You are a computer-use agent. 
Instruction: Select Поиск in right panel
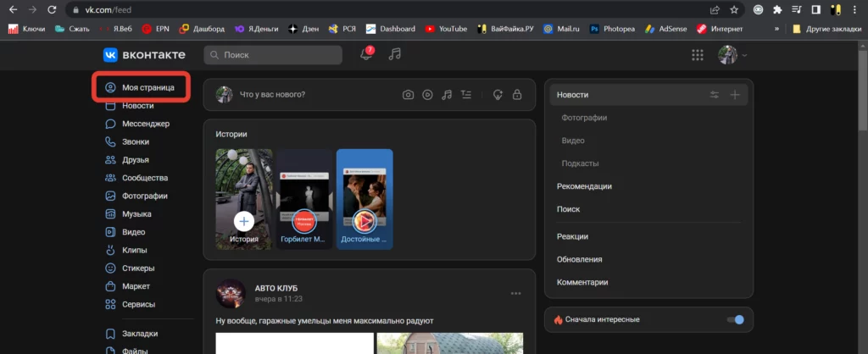tap(568, 209)
